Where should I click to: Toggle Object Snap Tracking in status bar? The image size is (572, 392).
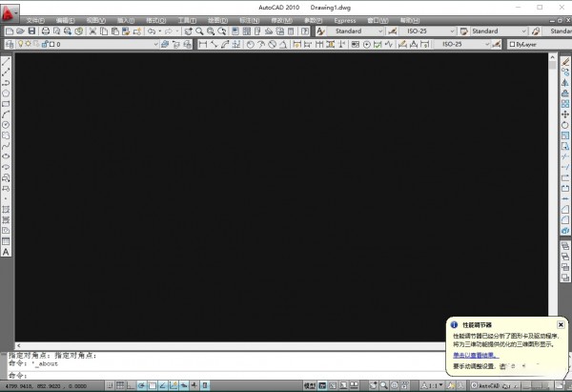coord(163,385)
